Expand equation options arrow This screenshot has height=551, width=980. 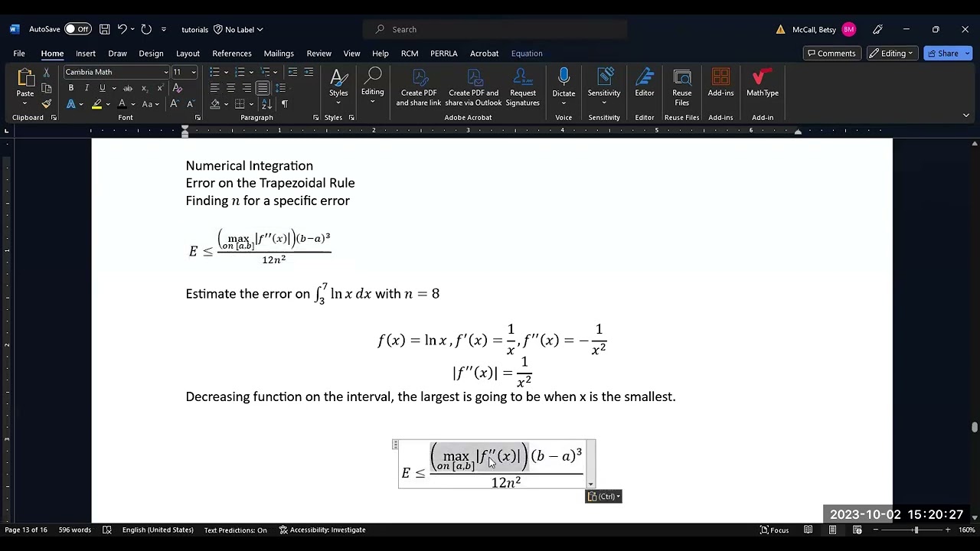pos(590,484)
